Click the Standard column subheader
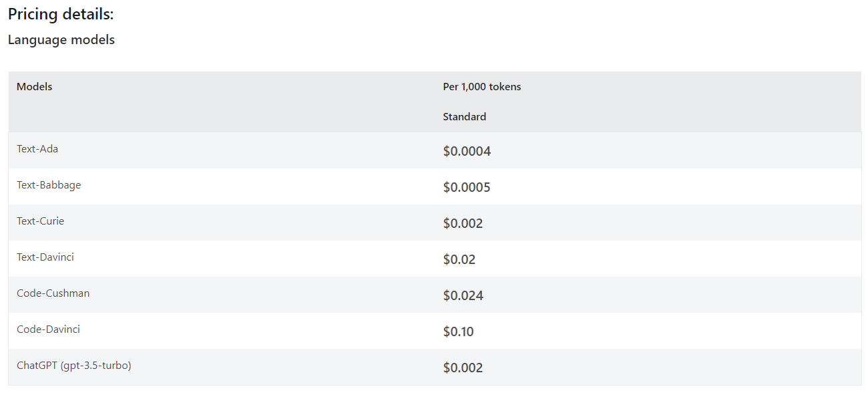 (x=465, y=117)
